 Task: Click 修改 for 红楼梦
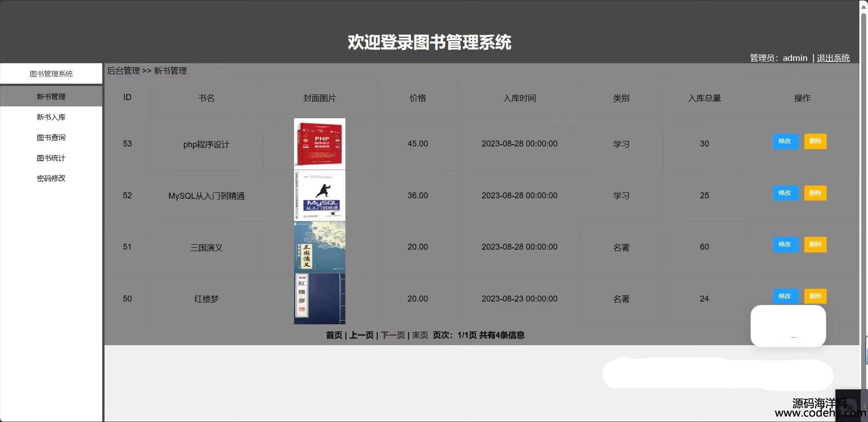(x=785, y=296)
